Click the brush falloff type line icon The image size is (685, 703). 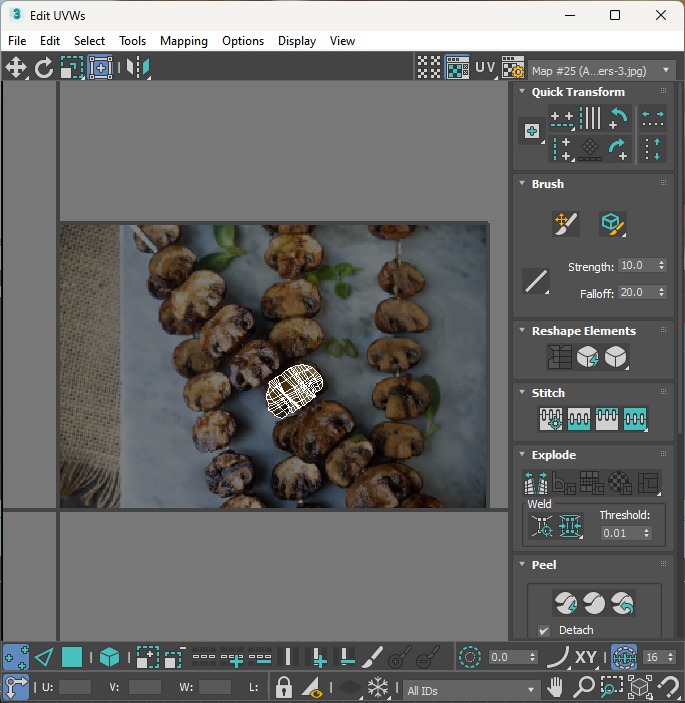coord(536,282)
